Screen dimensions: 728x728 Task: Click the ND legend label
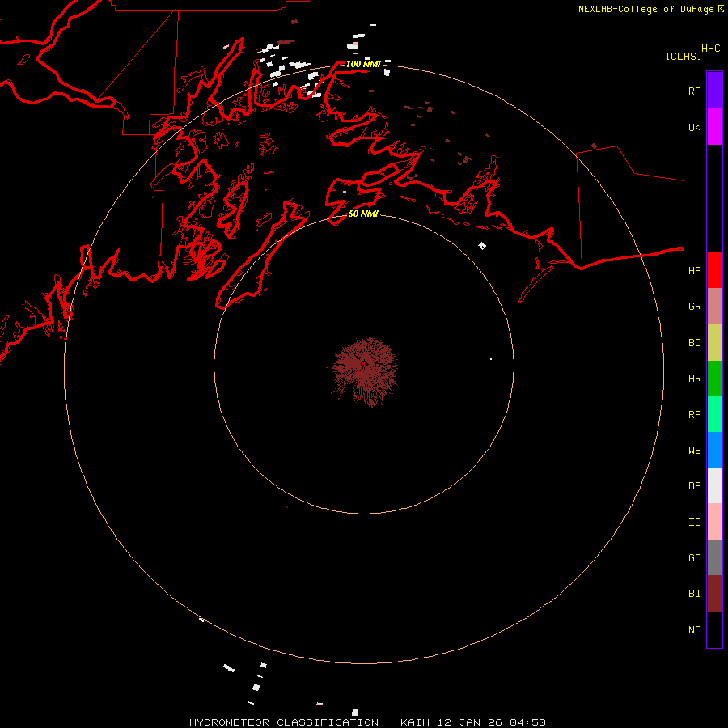click(x=694, y=630)
